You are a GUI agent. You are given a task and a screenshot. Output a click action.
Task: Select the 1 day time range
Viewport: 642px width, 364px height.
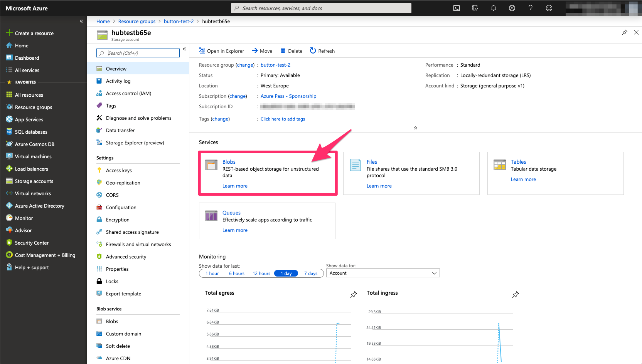(x=286, y=273)
